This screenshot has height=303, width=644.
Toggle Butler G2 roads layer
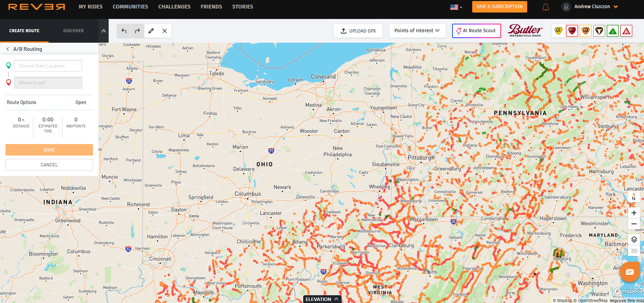click(572, 31)
